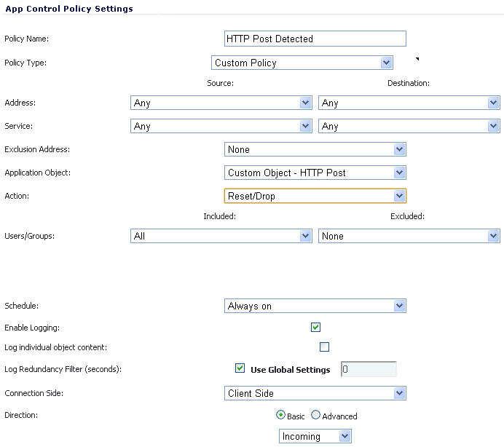Open the Destination Service dropdown
Screen dimensions: 504x447
[409, 127]
